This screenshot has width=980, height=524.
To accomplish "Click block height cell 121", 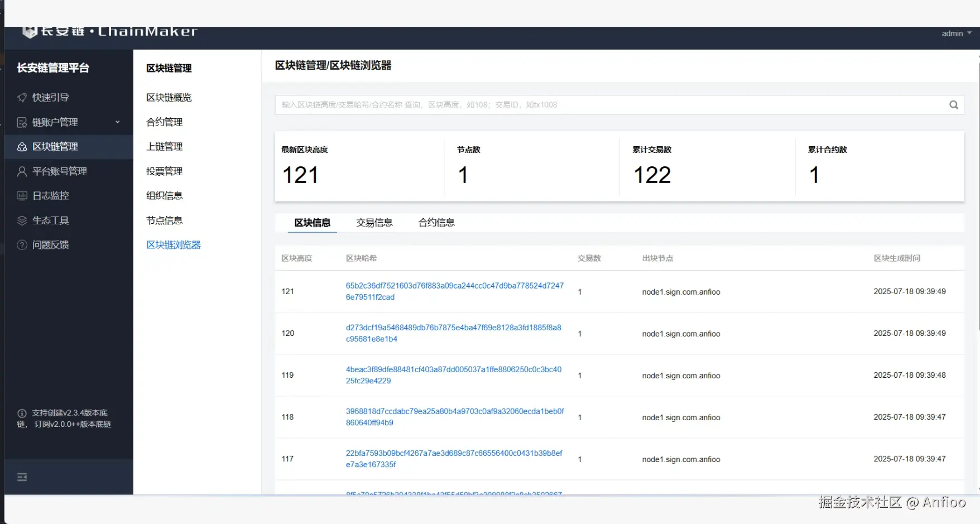I will point(287,291).
